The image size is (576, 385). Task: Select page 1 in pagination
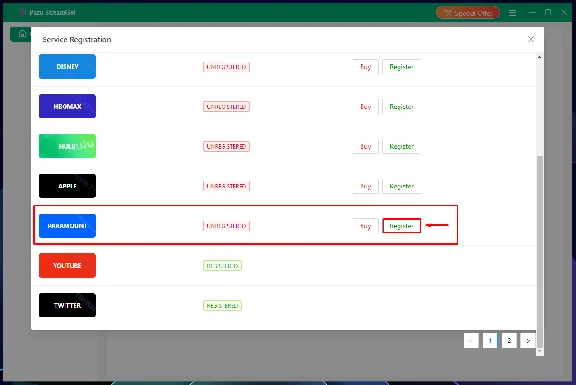click(x=490, y=341)
